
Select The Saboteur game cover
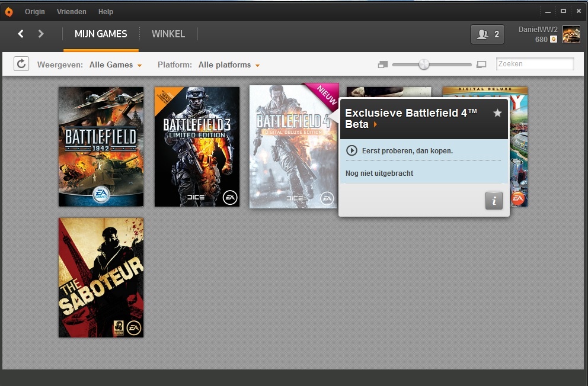pyautogui.click(x=101, y=278)
